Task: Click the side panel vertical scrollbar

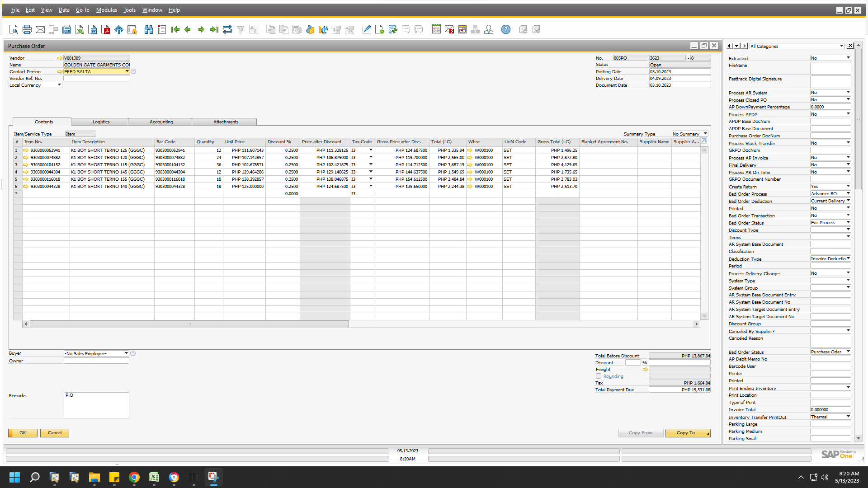Action: coord(859,118)
